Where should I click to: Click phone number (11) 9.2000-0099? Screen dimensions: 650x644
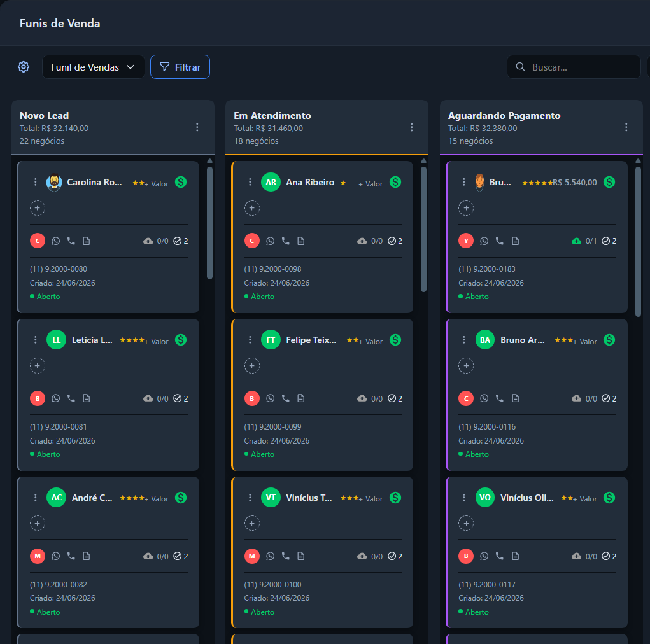(272, 426)
